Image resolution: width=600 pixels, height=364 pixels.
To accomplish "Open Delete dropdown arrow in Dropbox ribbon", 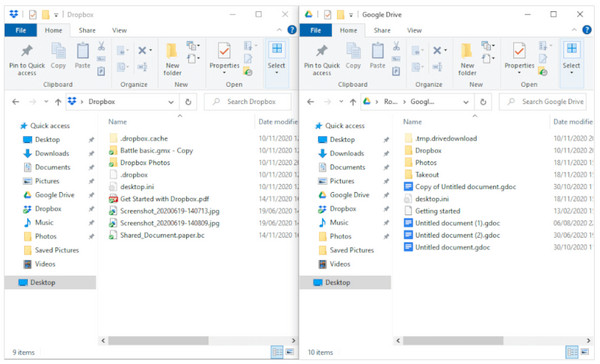I will click(x=150, y=50).
